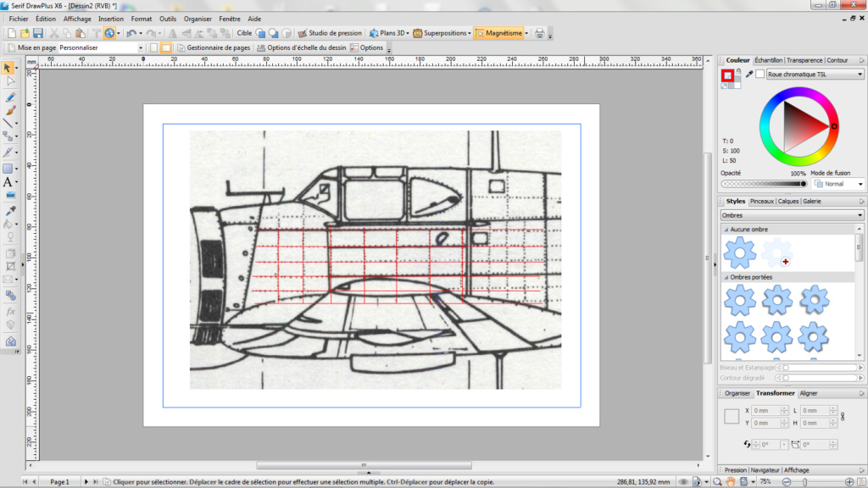Viewport: 868px width, 488px height.
Task: Select the Zoom magnifier tool in status bar
Action: coord(717,482)
